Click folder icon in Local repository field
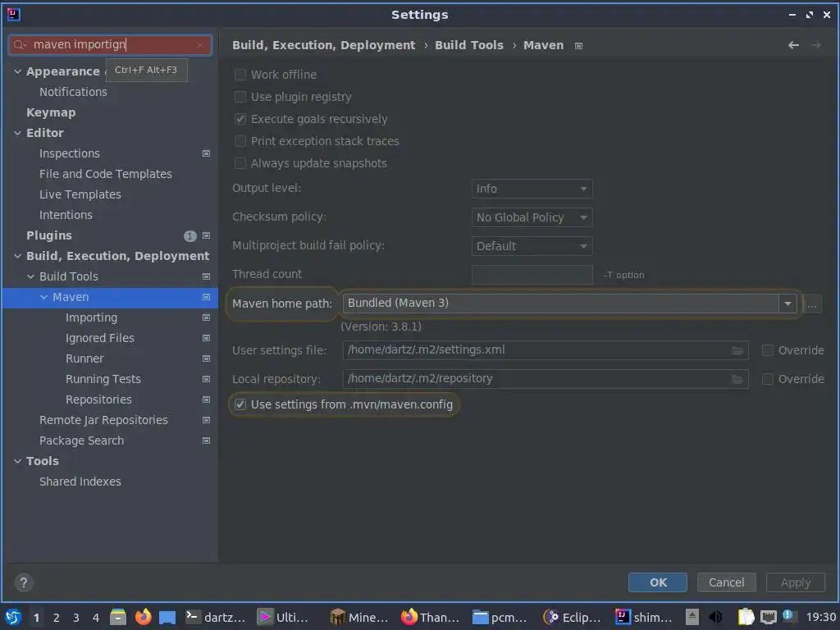The image size is (840, 630). 737,379
